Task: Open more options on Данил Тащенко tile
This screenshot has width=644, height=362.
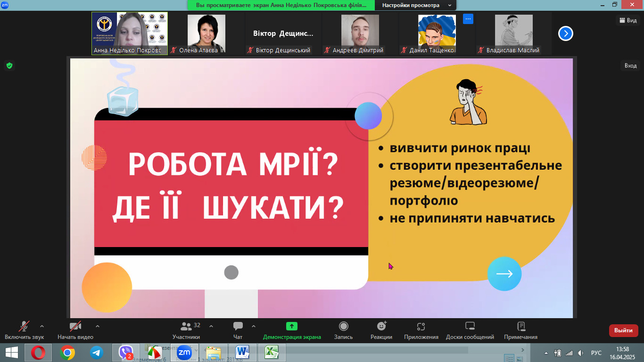Action: (x=468, y=19)
